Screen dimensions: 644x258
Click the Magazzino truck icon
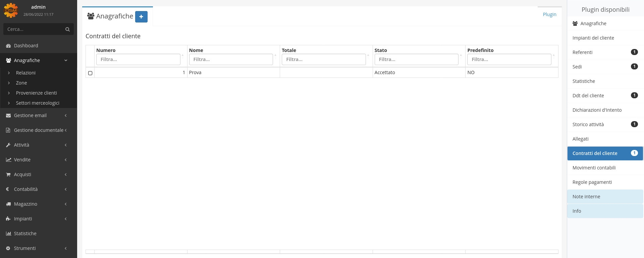click(8, 204)
